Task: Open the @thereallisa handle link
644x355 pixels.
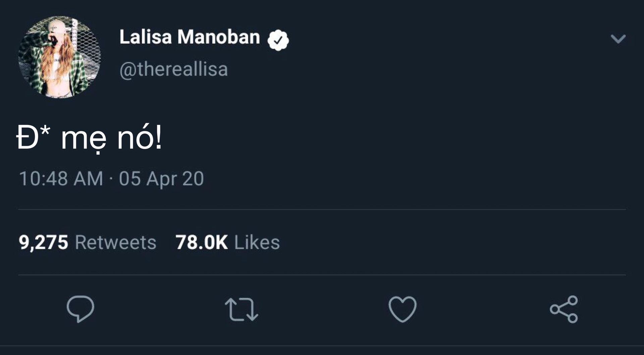Action: 174,69
